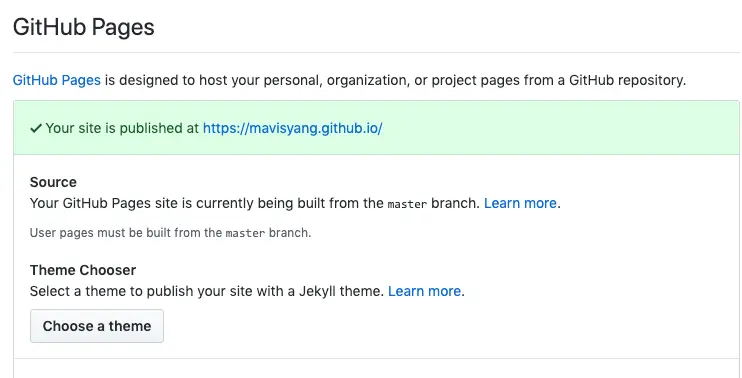Open Learn more link under Theme Chooser
This screenshot has height=378, width=742.
424,291
